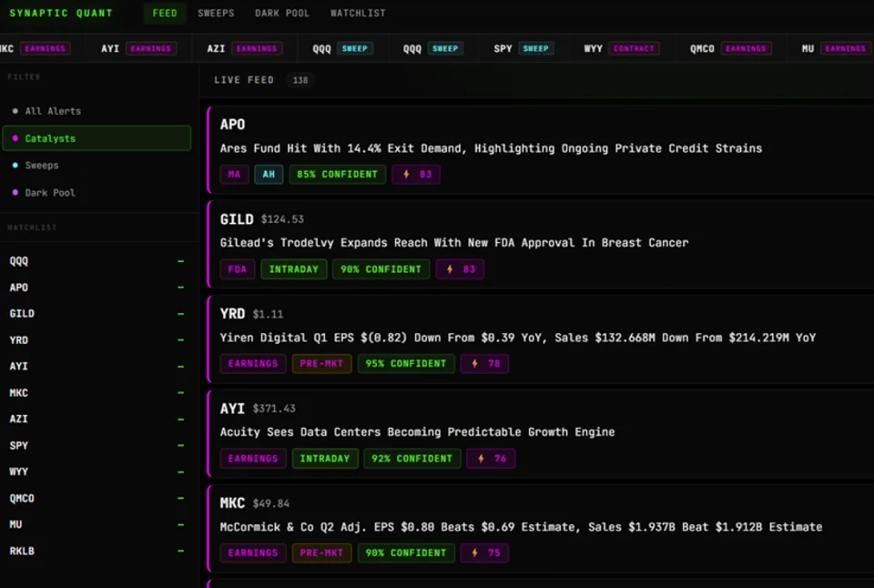Viewport: 874px width, 588px height.
Task: Remove RKLB from watchlist via minus icon
Action: pyautogui.click(x=180, y=551)
